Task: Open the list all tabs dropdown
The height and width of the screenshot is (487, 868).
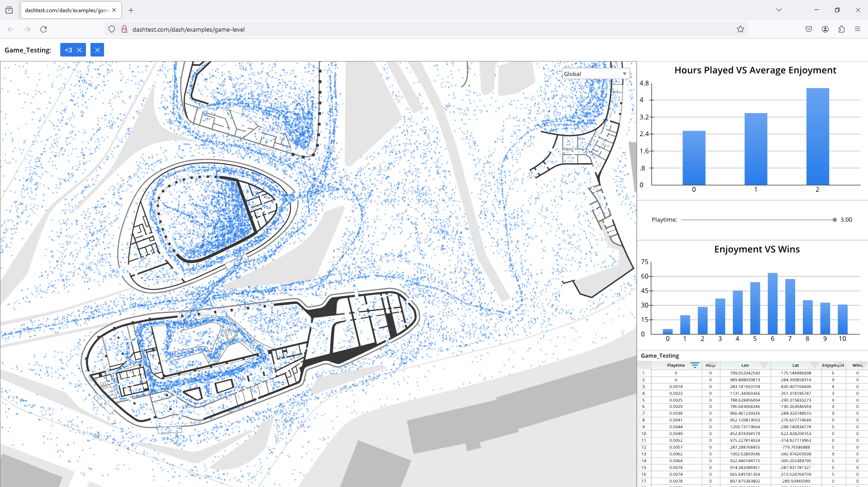Action: (778, 10)
